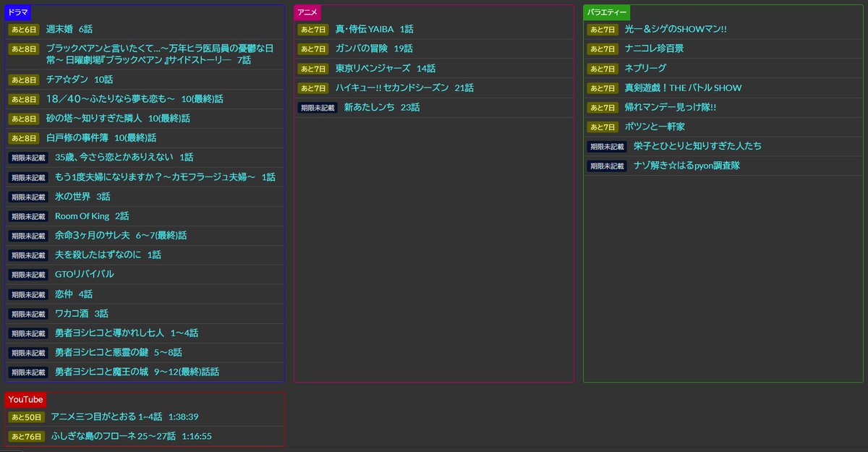Open ナゾ解き☆はるpyon調査隊 entry

click(x=686, y=166)
